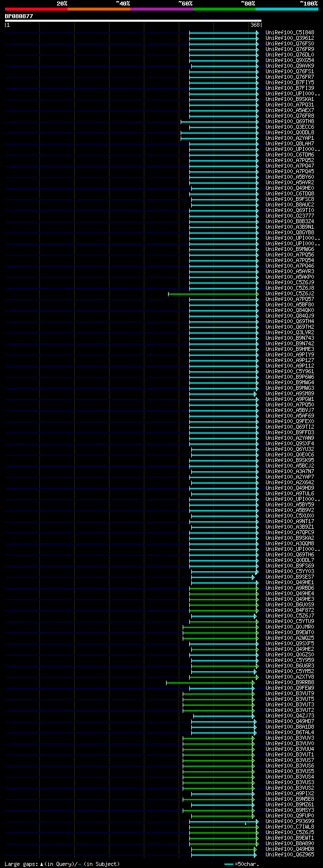Open hit UniRef100_B9FS69
Image resolution: width=323 pixels, height=868 pixels.
pos(290,566)
